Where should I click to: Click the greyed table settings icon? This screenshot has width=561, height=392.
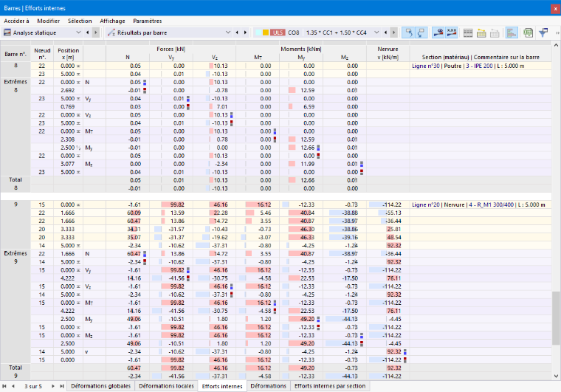[495, 33]
